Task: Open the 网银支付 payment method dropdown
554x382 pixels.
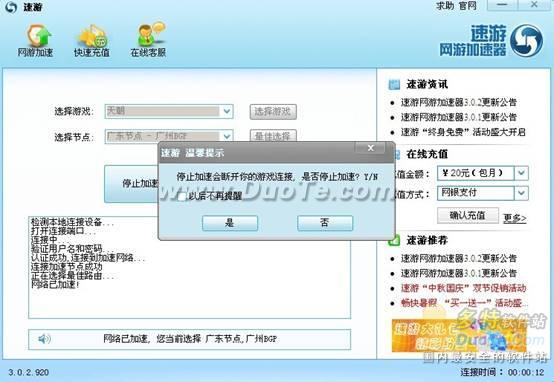Action: [x=521, y=193]
